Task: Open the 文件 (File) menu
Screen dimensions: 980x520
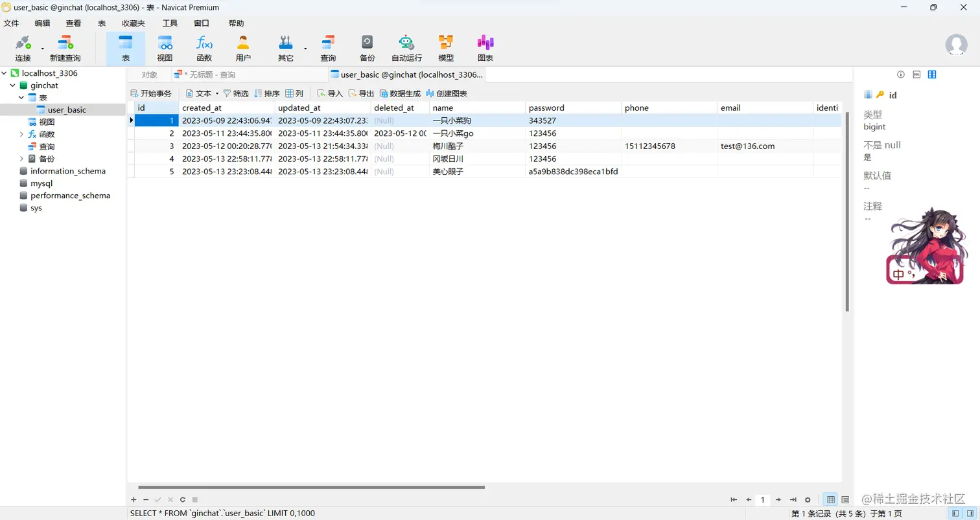Action: pyautogui.click(x=11, y=23)
